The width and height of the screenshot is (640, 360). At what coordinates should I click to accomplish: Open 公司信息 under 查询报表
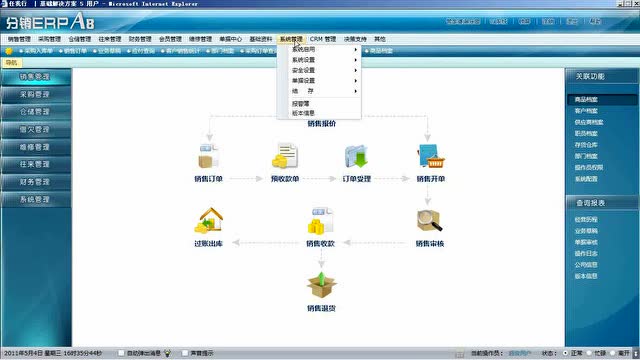click(x=586, y=265)
